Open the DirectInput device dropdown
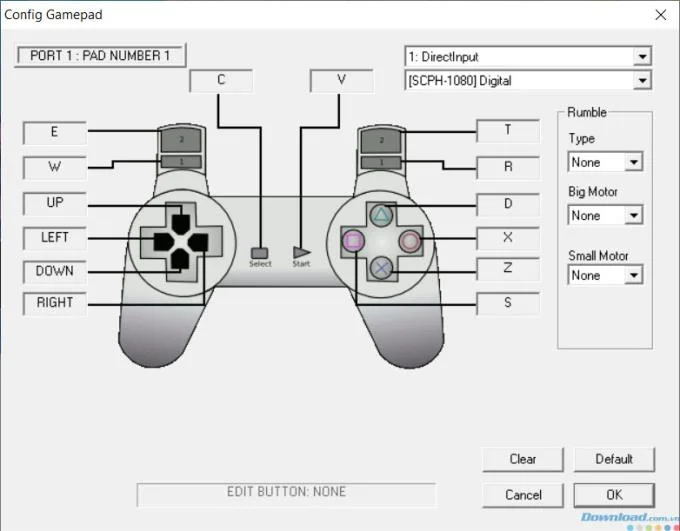The height and width of the screenshot is (531, 680). (x=528, y=56)
